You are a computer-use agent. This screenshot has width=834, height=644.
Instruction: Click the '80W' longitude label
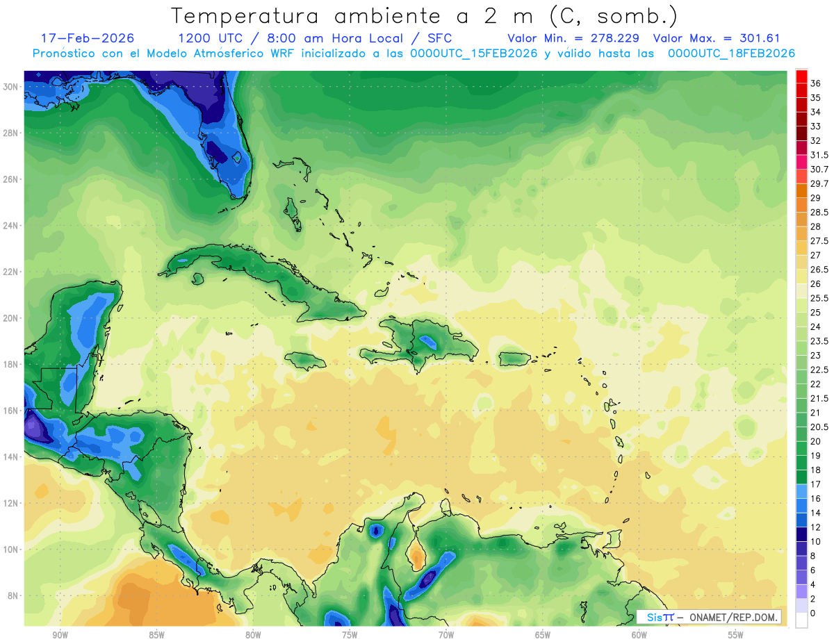[253, 635]
